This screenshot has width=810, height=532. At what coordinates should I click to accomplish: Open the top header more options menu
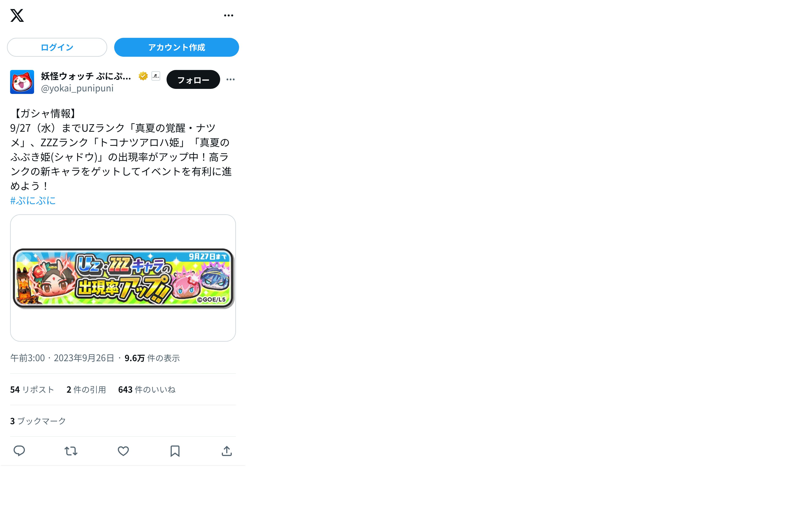pyautogui.click(x=229, y=15)
